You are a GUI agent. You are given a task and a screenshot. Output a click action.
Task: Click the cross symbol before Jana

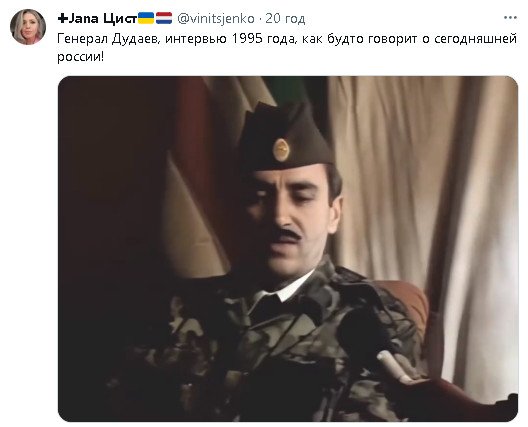coord(63,18)
